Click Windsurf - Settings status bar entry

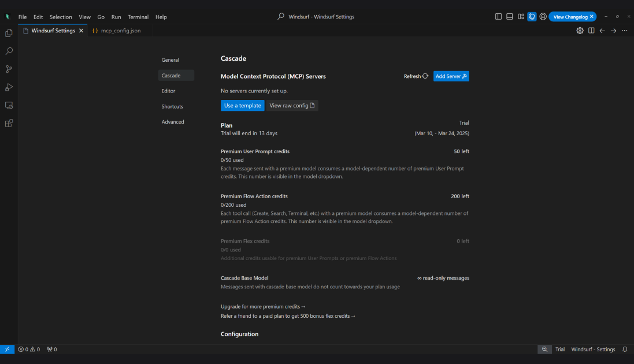click(593, 350)
